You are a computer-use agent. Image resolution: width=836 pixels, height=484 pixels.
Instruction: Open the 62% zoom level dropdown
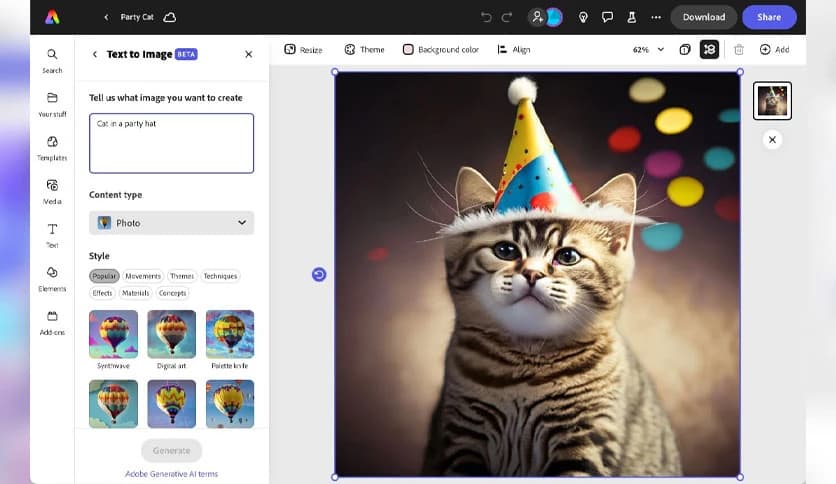pyautogui.click(x=648, y=49)
